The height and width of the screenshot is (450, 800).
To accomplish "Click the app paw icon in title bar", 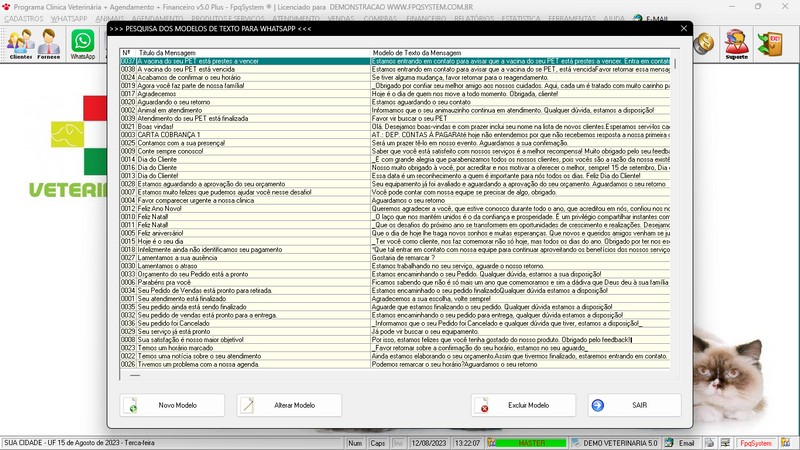I will (6, 7).
